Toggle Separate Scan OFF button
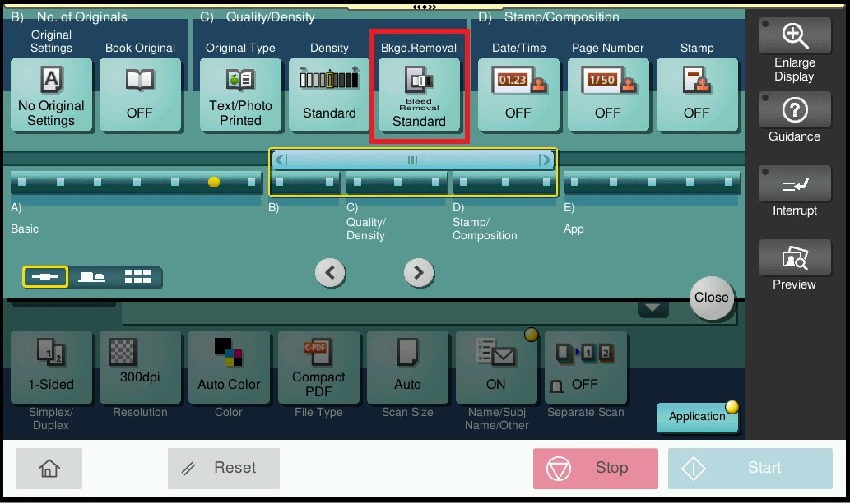Viewport: 850px width, 504px height. [x=585, y=368]
